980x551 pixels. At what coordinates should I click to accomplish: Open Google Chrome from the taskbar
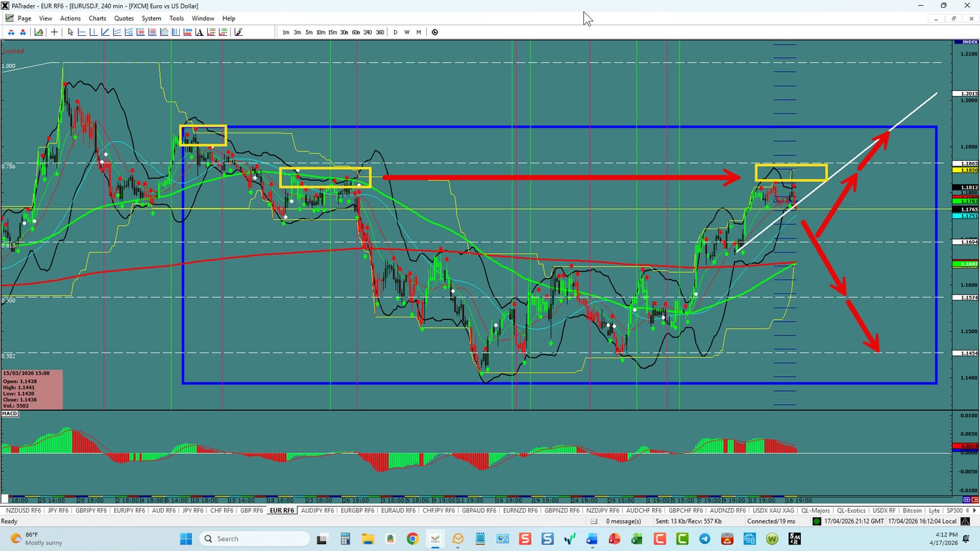(x=412, y=539)
